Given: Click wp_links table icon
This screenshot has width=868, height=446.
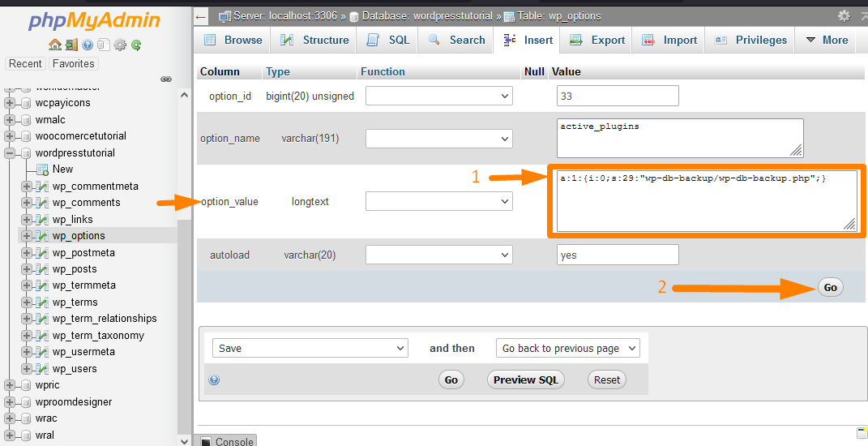Looking at the screenshot, I should click(42, 220).
